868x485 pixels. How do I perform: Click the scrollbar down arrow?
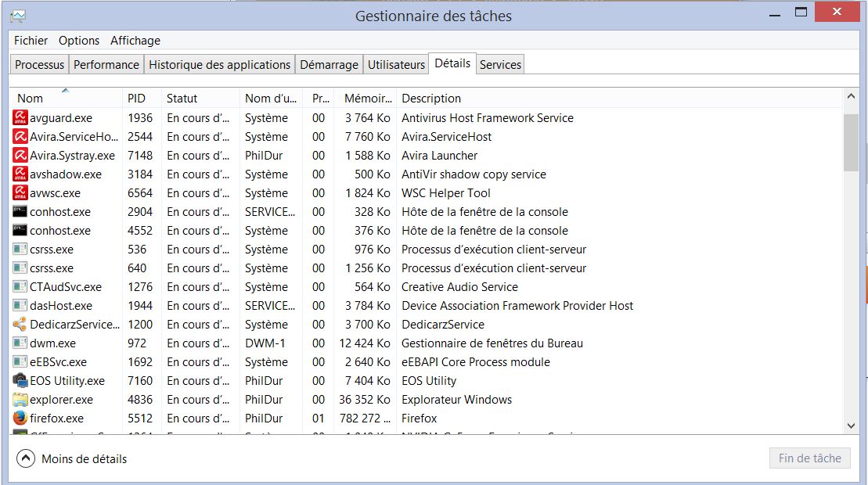[x=851, y=426]
